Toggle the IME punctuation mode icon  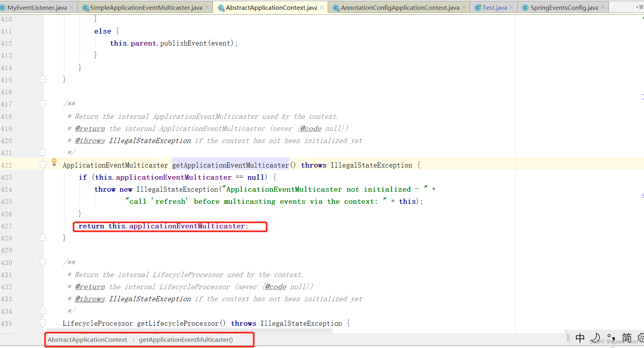[611, 337]
